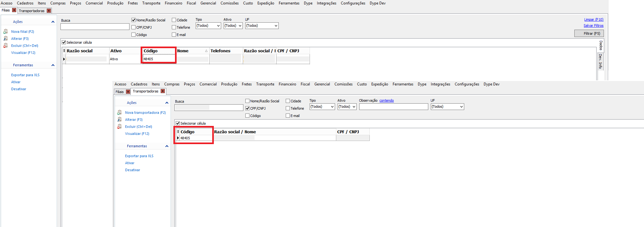Collapse Ações panel in back window
The image size is (644, 227).
pos(53,22)
